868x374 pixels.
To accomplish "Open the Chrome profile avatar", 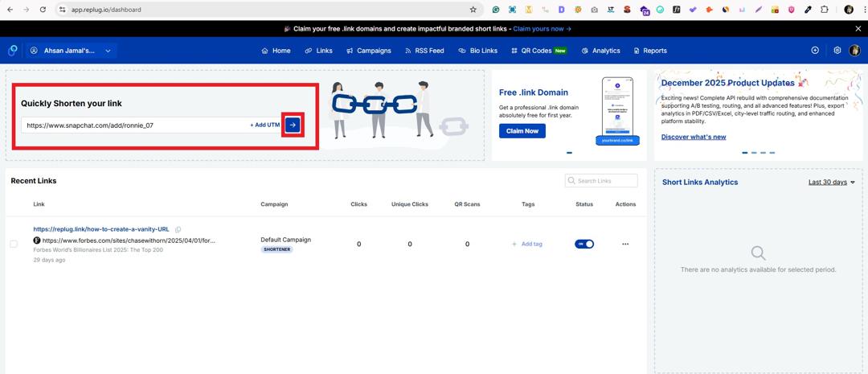I will pos(849,10).
